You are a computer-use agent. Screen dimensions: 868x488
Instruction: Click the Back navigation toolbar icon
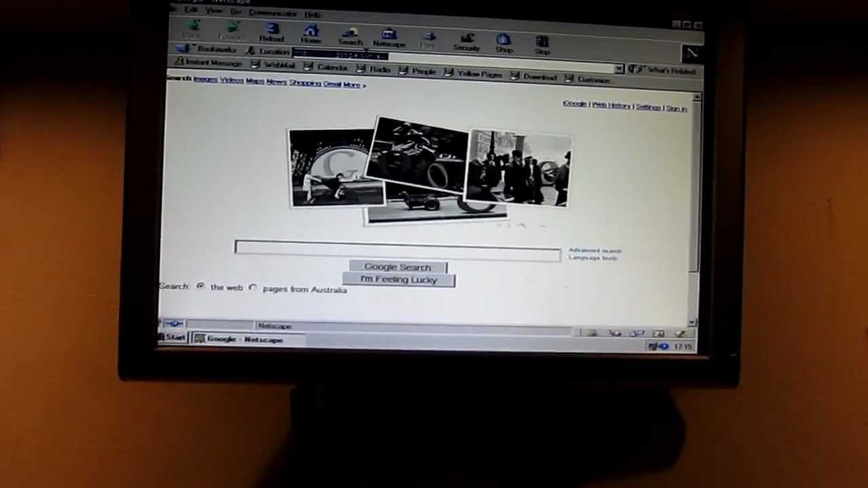pos(192,29)
